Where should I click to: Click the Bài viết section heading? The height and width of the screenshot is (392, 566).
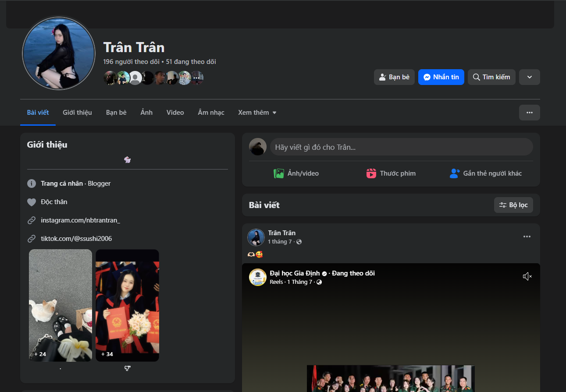264,205
